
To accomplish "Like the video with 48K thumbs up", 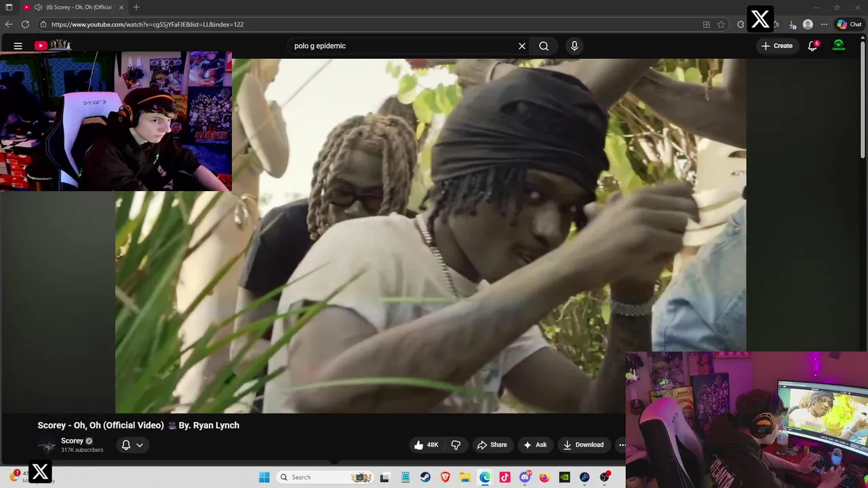I will (427, 445).
